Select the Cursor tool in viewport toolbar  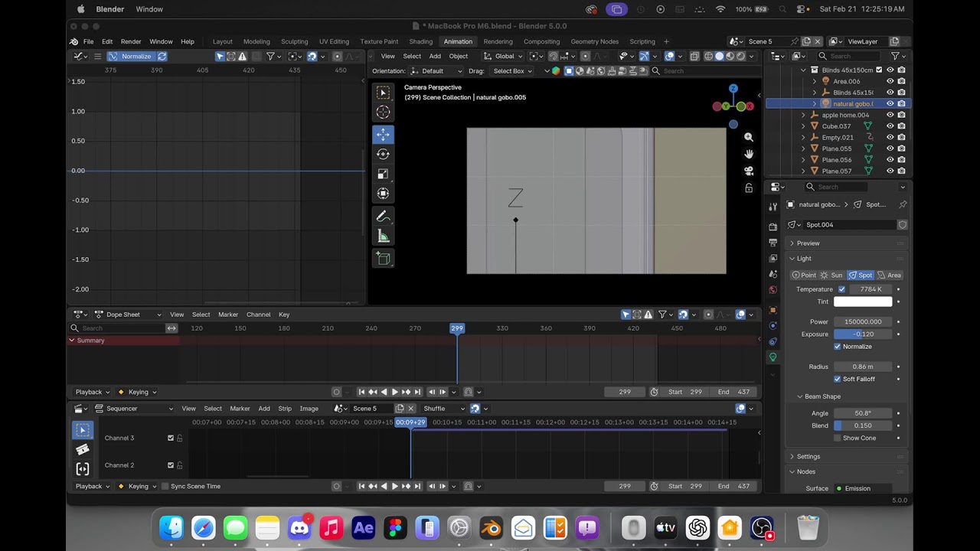click(383, 112)
